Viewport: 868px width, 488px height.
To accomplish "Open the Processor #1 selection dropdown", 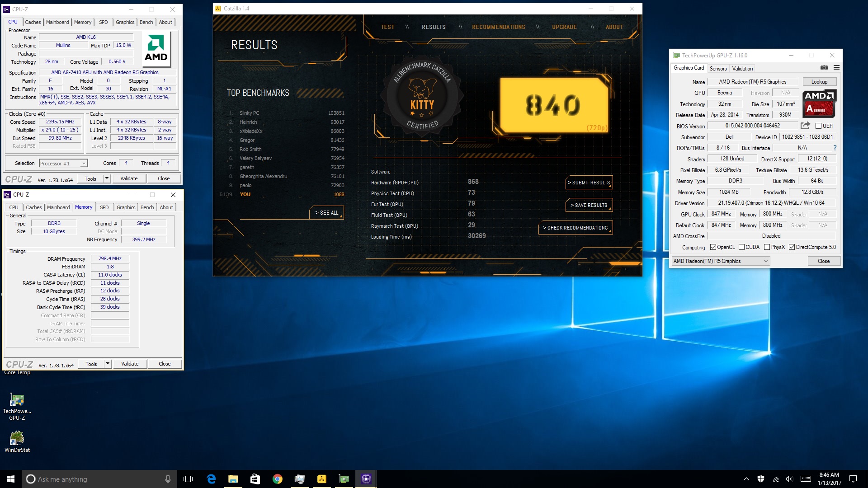I will point(63,164).
